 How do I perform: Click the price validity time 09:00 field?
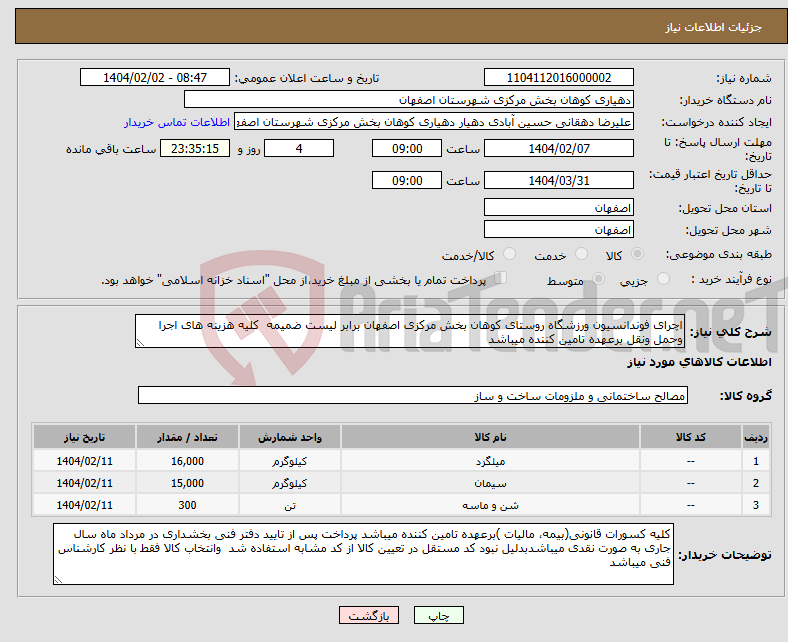[407, 180]
